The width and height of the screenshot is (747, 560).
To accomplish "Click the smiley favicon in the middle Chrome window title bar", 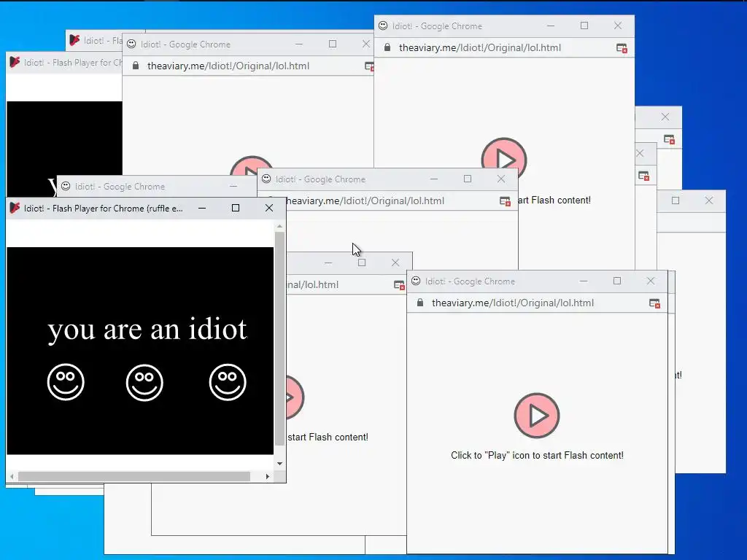I will (x=266, y=179).
